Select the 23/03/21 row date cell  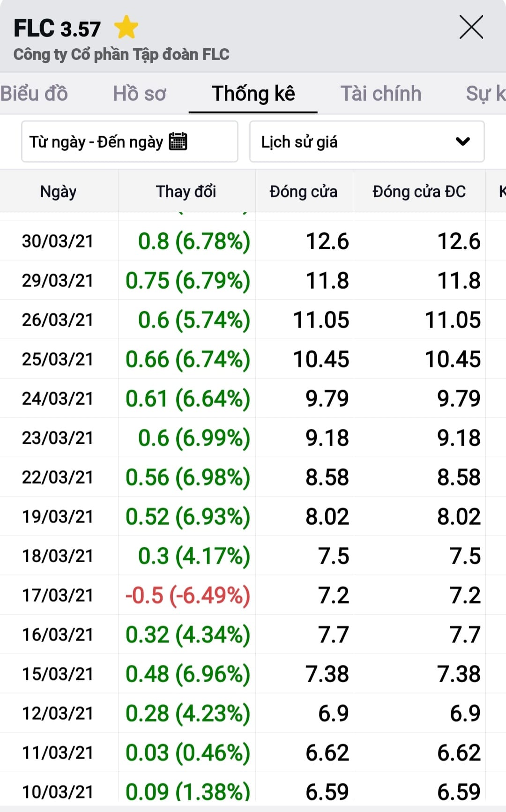pyautogui.click(x=58, y=438)
